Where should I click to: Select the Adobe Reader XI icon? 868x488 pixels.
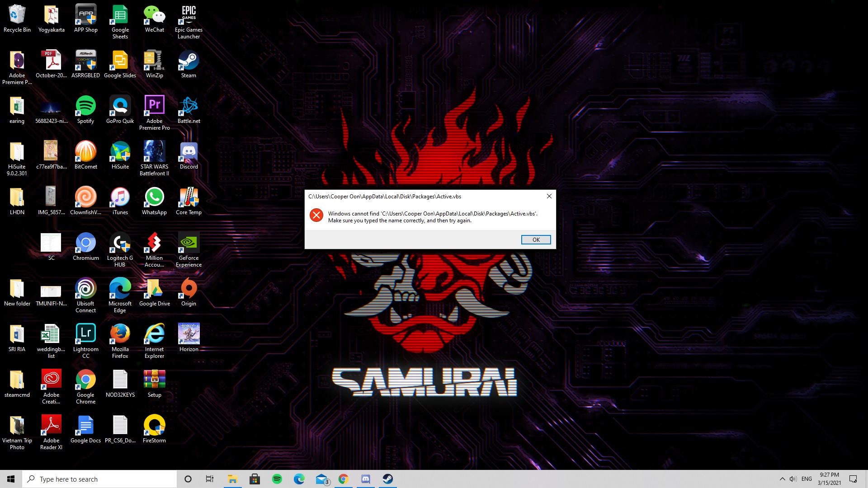(x=51, y=433)
